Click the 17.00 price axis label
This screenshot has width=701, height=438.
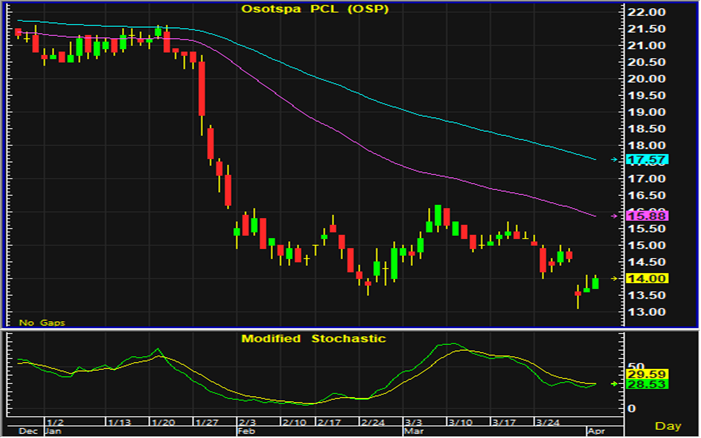pos(646,179)
